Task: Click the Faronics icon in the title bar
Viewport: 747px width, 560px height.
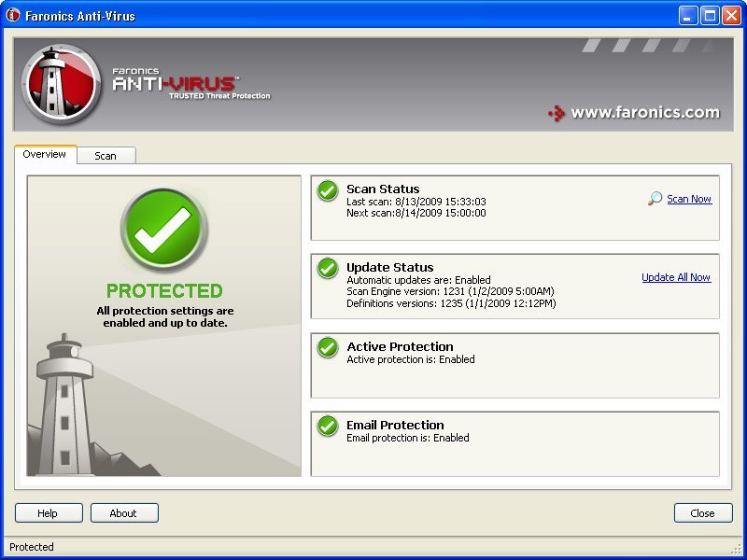Action: 11,15
